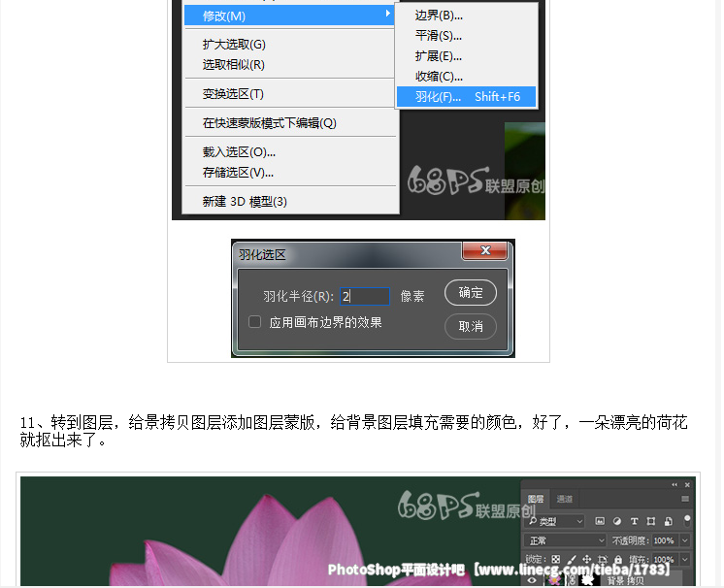724x588 pixels.
Task: Check 应用画布边界的效果 checkbox
Action: pos(255,322)
